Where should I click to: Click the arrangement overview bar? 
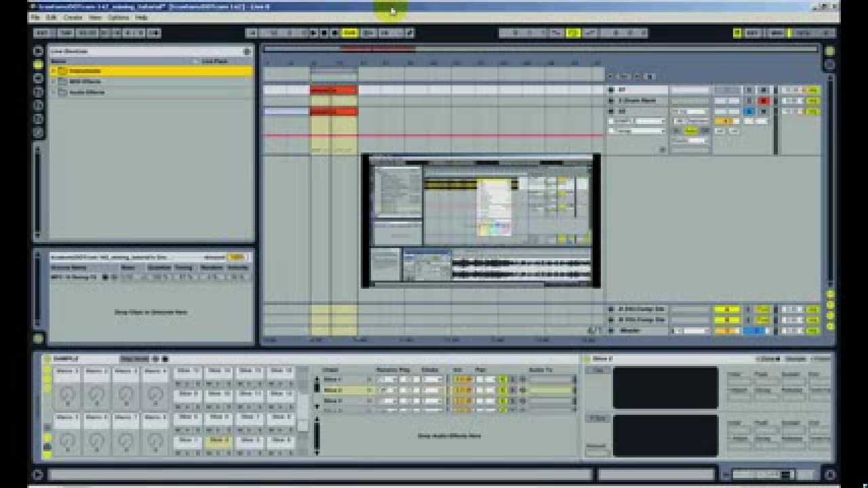click(x=540, y=49)
